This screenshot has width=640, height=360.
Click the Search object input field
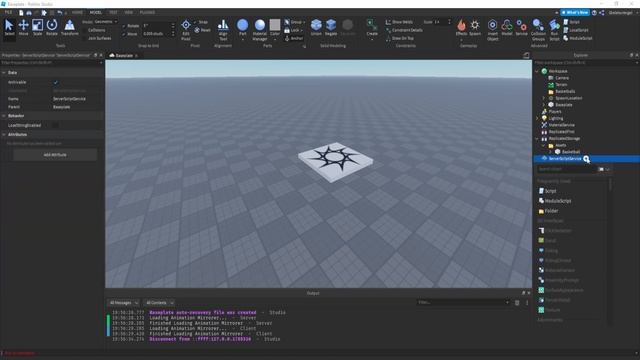click(567, 169)
